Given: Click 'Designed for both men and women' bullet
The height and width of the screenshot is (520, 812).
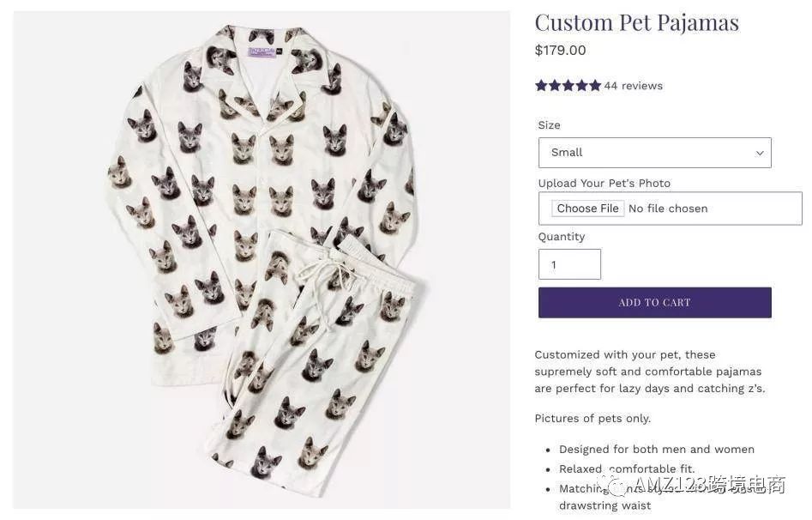Looking at the screenshot, I should [656, 450].
